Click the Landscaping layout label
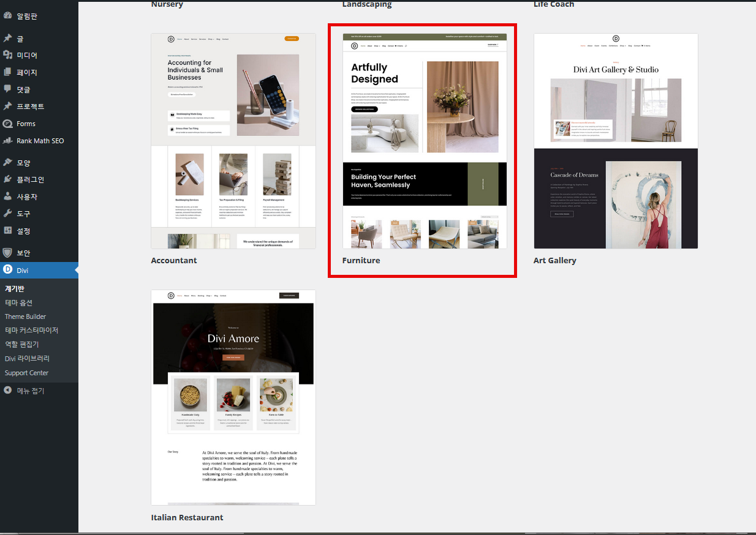This screenshot has height=535, width=756. click(367, 4)
